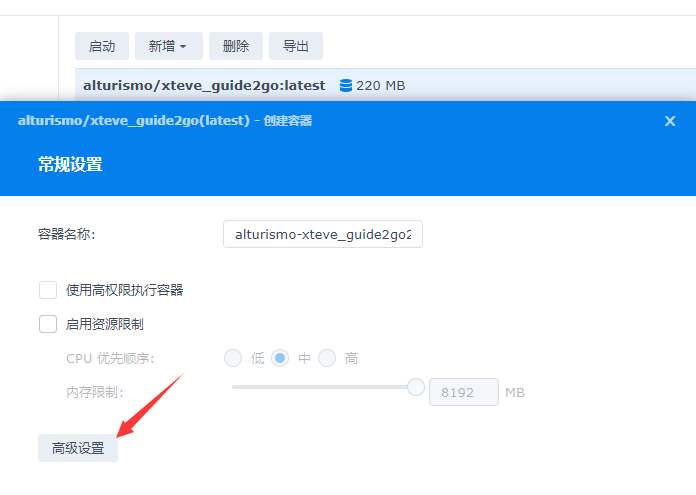This screenshot has width=696, height=495.
Task: Click the 导出 button
Action: coord(296,46)
